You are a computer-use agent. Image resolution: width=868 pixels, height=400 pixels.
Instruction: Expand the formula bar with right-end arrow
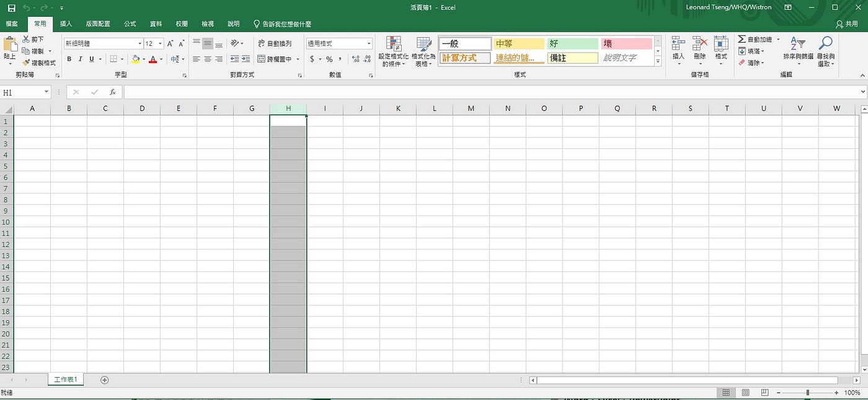tap(863, 92)
